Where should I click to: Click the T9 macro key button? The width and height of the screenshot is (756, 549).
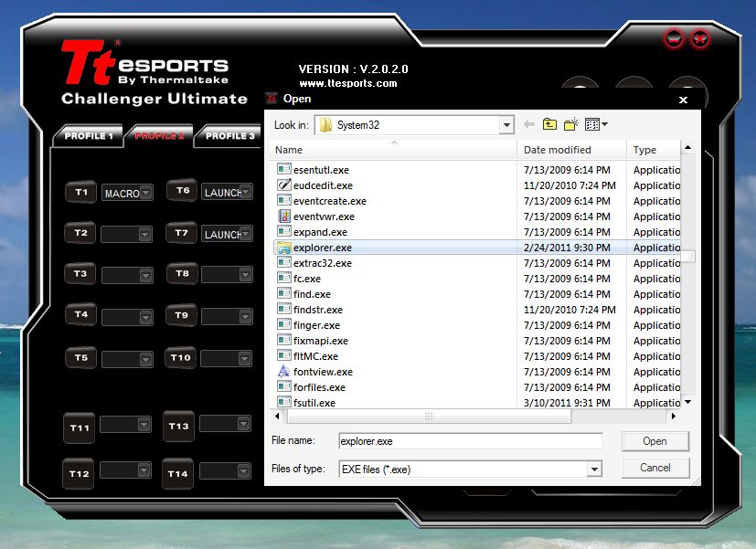coord(181,315)
